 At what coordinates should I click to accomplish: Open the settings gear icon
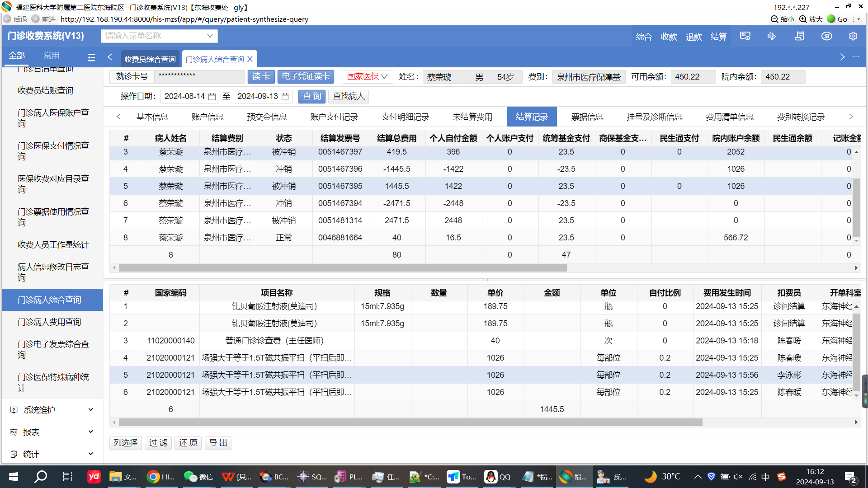coord(853,36)
